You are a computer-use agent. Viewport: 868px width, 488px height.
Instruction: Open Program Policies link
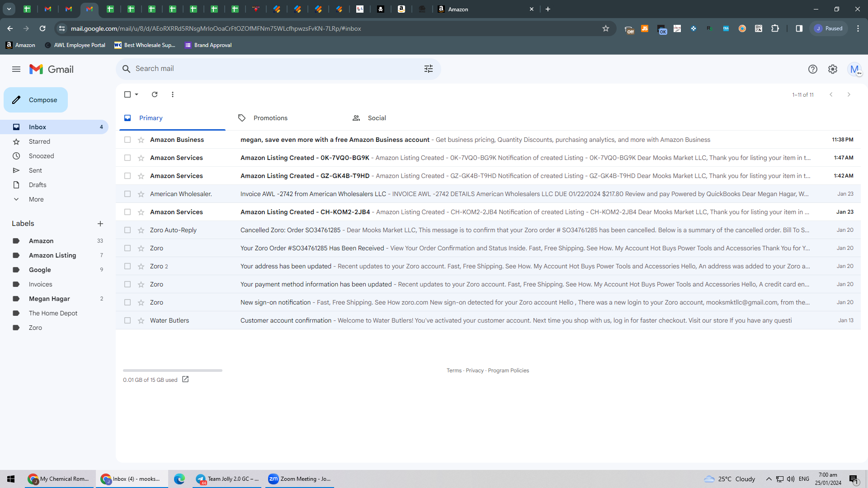point(508,371)
